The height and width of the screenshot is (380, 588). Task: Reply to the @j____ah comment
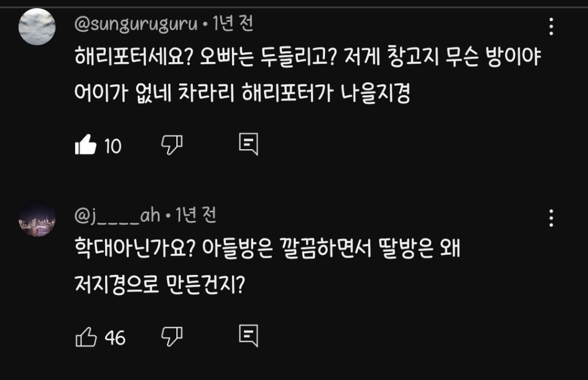coord(248,336)
